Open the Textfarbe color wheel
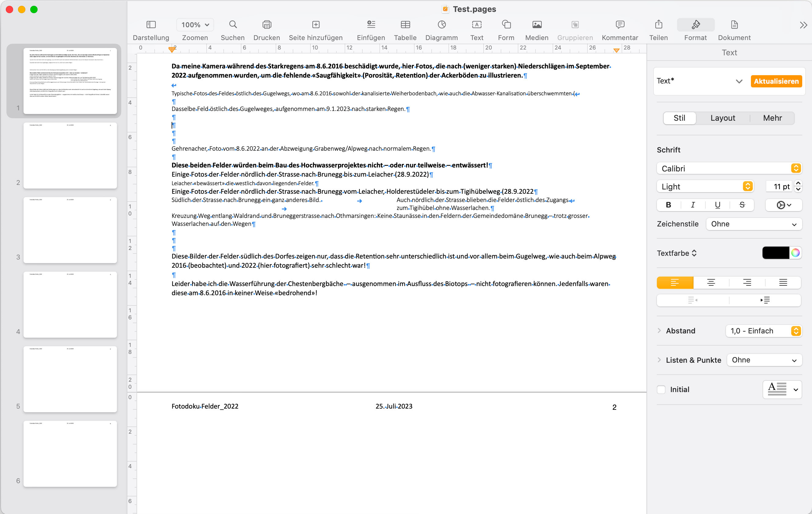Image resolution: width=812 pixels, height=514 pixels. click(796, 253)
